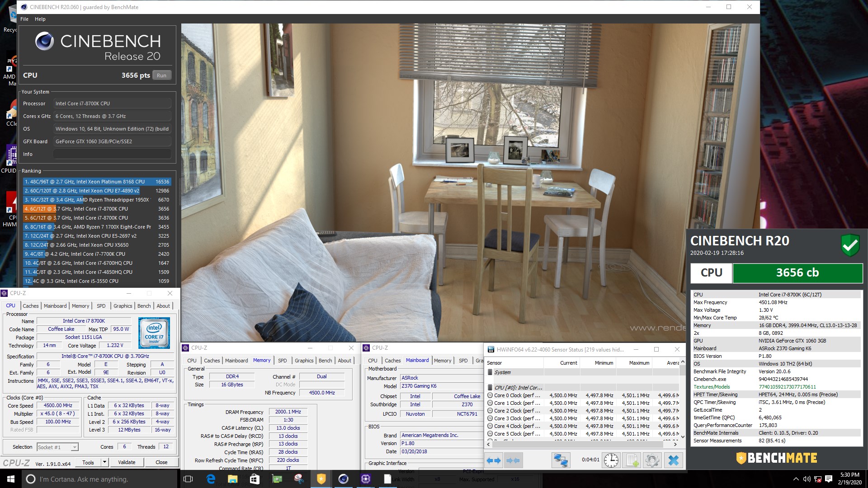The width and height of the screenshot is (868, 488).
Task: Click the green BenchMate verification shield
Action: [x=850, y=245]
